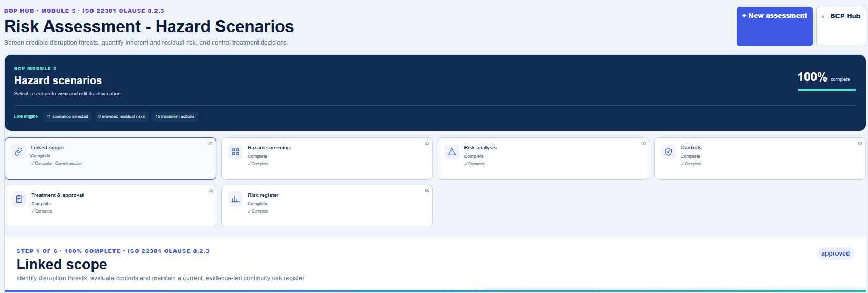Click the 100% complete progress bar

(827, 90)
